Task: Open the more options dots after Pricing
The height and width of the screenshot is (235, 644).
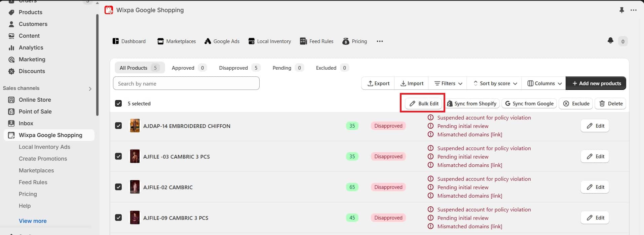Action: [380, 41]
